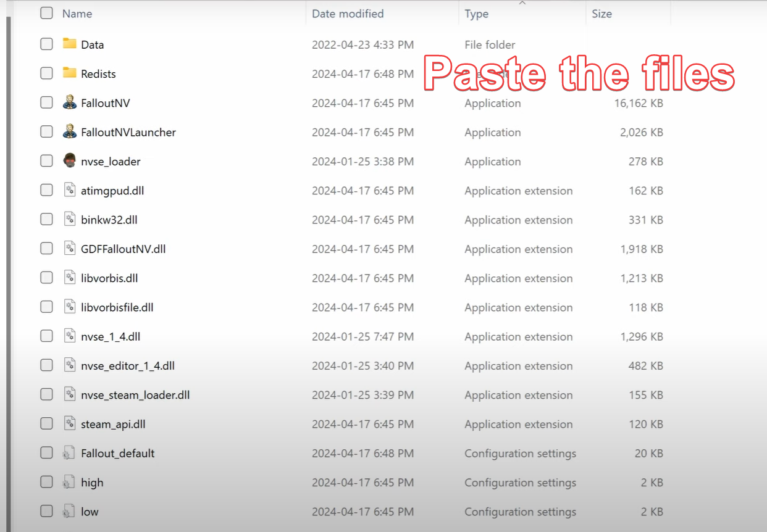Click the FalloutNV Vault Boy icon
Image resolution: width=767 pixels, height=532 pixels.
tap(70, 102)
